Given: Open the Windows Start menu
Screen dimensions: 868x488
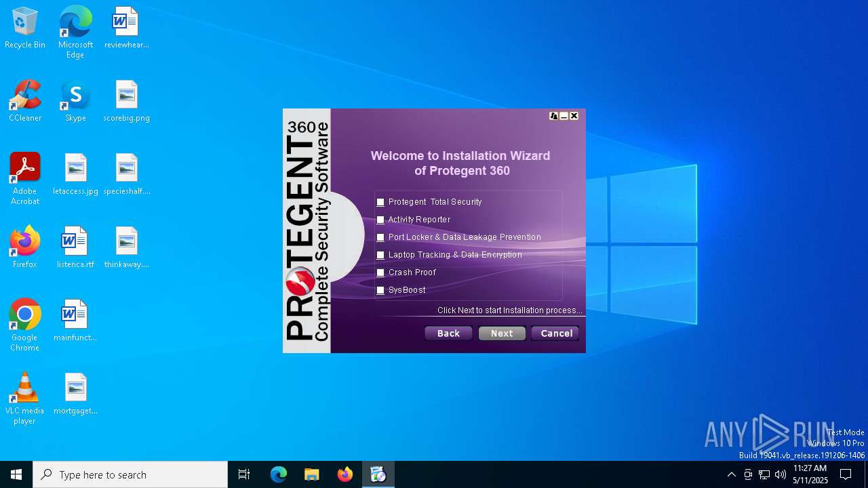Looking at the screenshot, I should [x=16, y=474].
